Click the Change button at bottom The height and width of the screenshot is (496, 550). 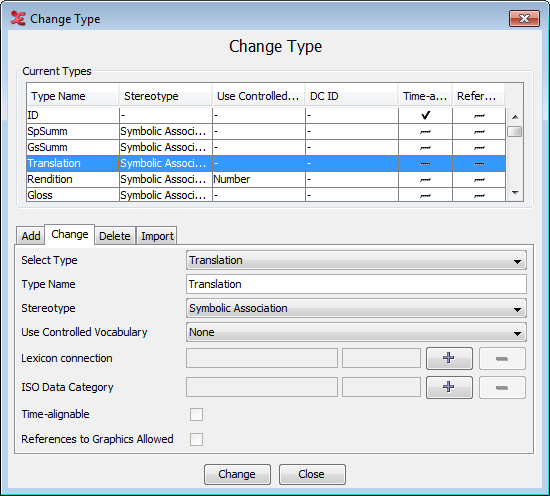237,474
